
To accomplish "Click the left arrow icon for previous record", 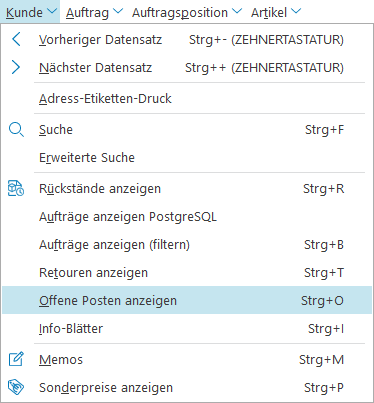I will pos(16,39).
